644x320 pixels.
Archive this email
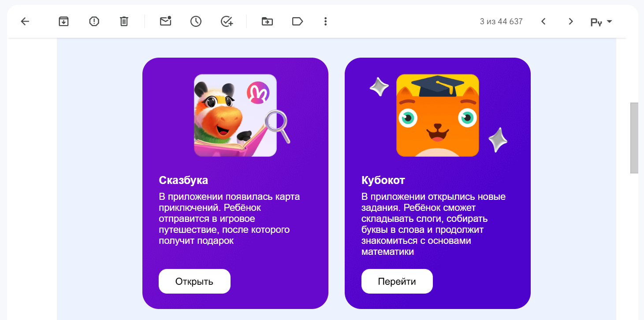coord(64,21)
